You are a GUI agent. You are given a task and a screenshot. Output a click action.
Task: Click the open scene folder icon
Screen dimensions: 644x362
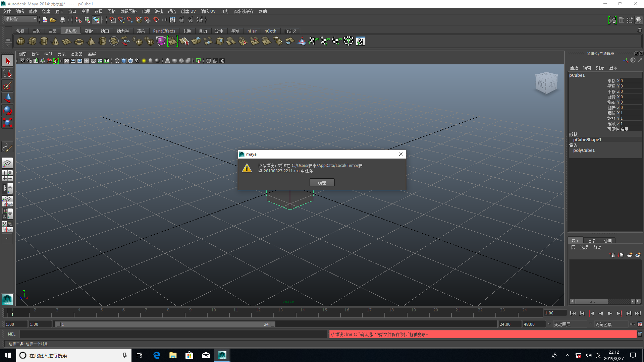[x=53, y=20]
